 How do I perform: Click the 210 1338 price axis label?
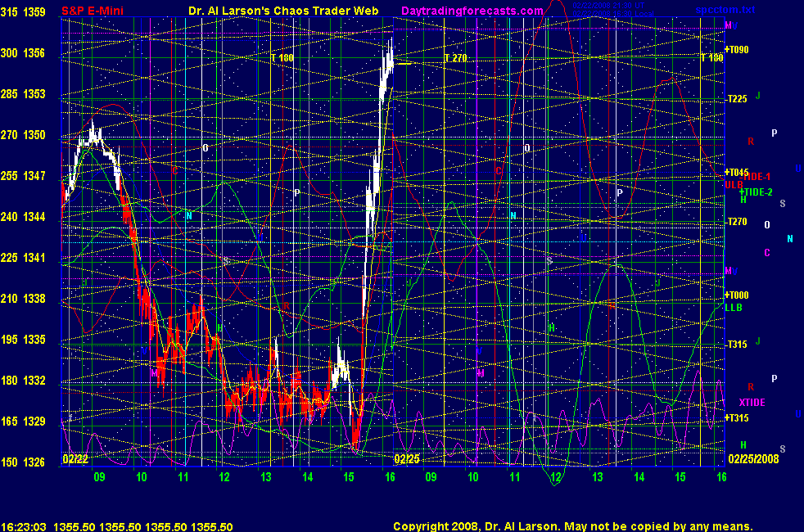point(23,299)
